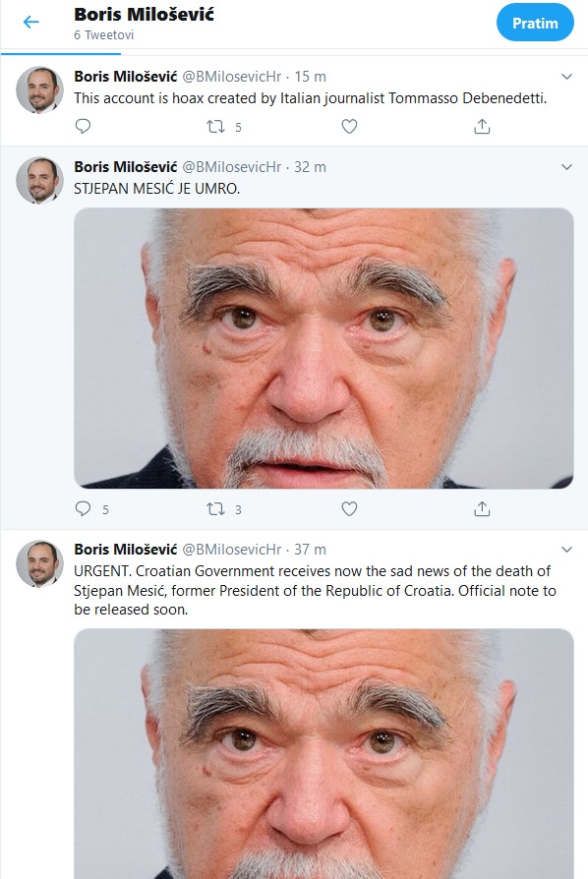
Task: Open the dropdown on the URGENT death announcement tweet
Action: tap(567, 548)
